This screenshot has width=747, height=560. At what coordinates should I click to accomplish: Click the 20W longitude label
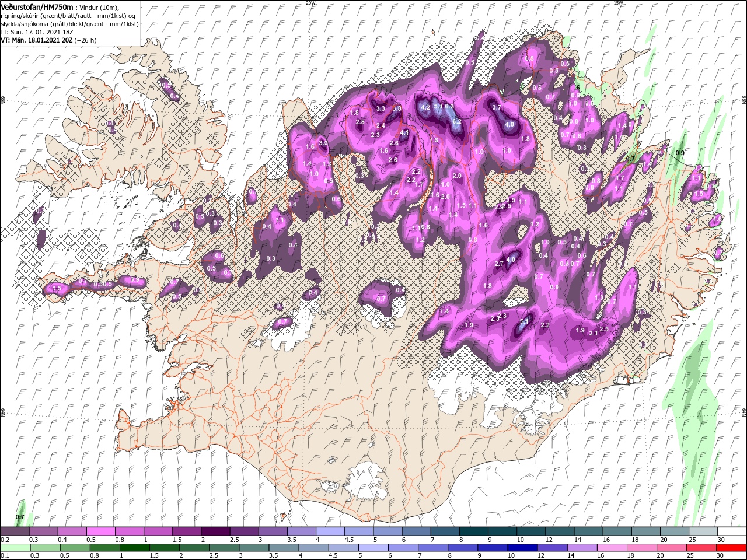click(310, 3)
